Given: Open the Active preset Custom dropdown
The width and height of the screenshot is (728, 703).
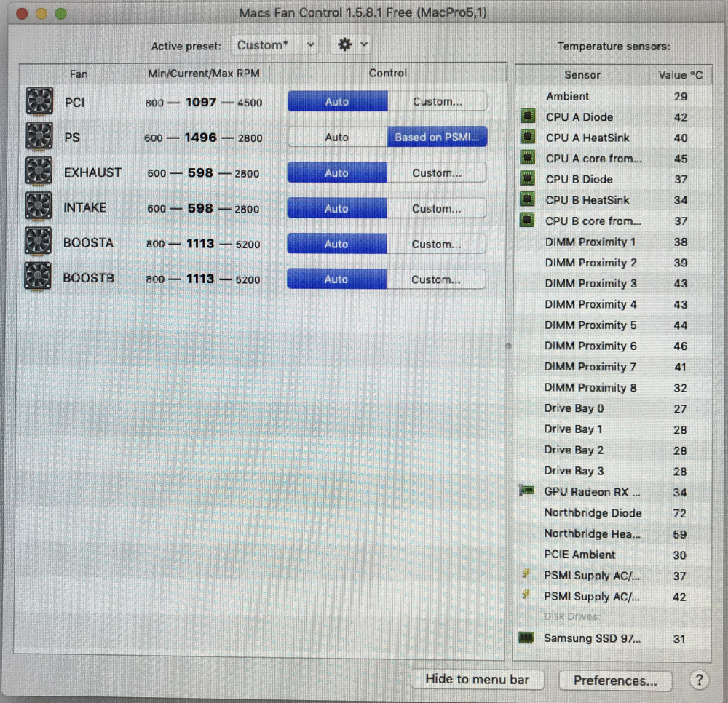Looking at the screenshot, I should pyautogui.click(x=275, y=45).
